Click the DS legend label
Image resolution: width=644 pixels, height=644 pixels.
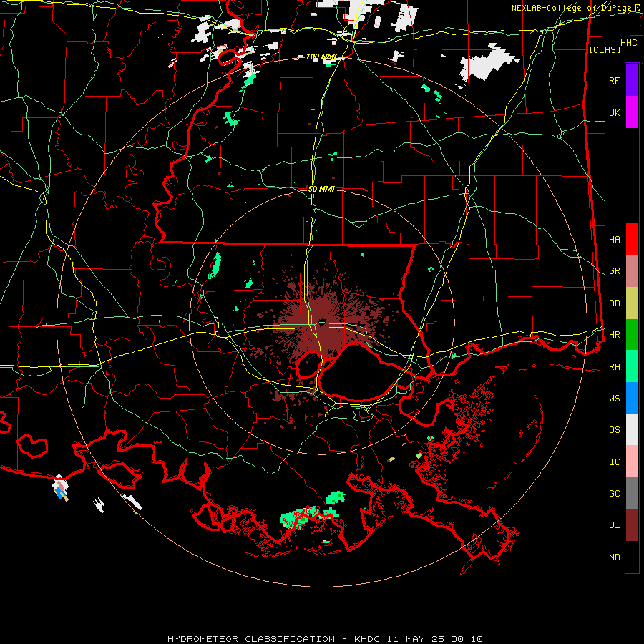pos(614,430)
